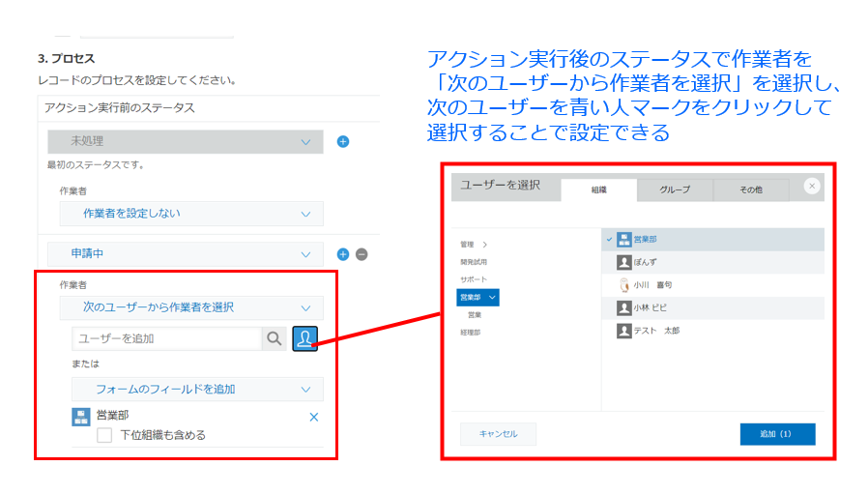
Task: Enable the 下位組織も含める checkbox
Action: 104,435
